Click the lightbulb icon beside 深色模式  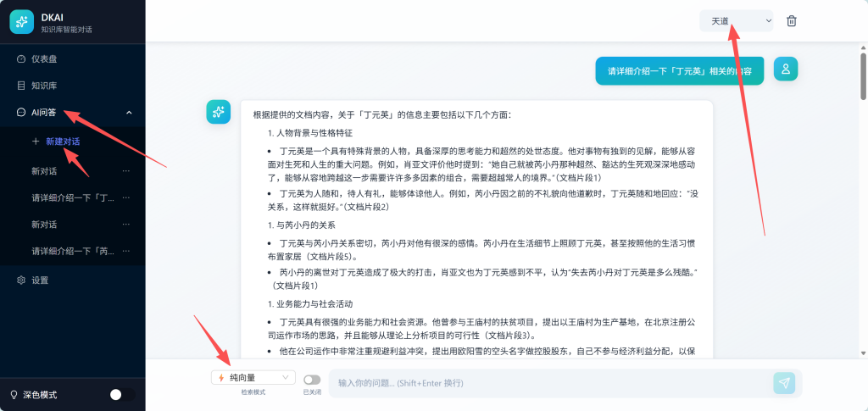[x=14, y=395]
